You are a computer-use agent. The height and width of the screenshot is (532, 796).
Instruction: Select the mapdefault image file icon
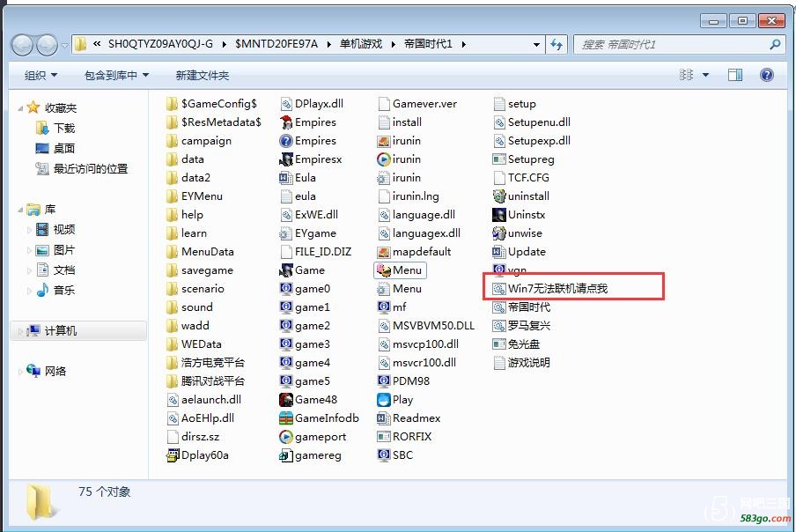tap(384, 252)
